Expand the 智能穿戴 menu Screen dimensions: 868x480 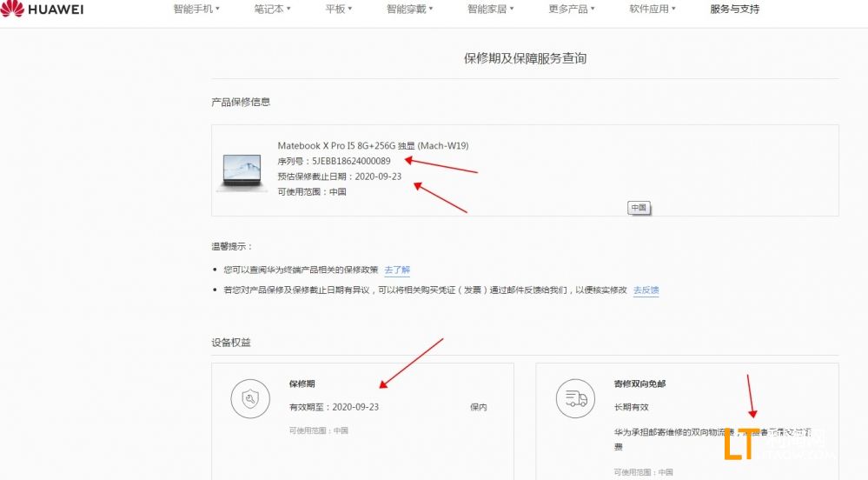tap(409, 9)
